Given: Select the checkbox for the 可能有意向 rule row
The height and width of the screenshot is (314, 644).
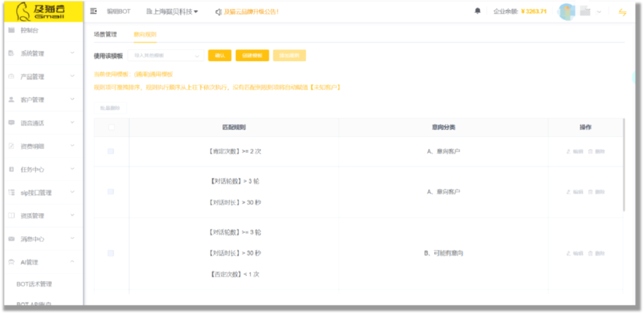Looking at the screenshot, I should tap(111, 254).
